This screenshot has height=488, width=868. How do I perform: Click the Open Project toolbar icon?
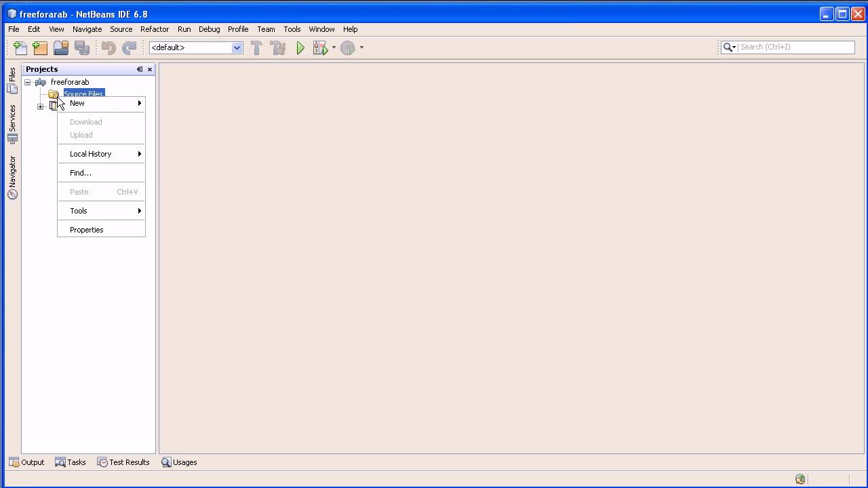pos(61,47)
